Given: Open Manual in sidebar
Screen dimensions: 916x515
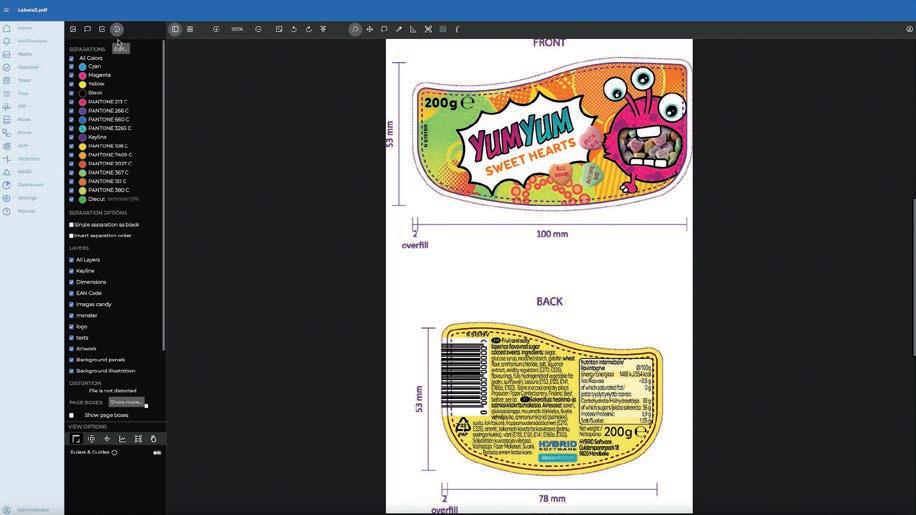Looking at the screenshot, I should point(26,211).
